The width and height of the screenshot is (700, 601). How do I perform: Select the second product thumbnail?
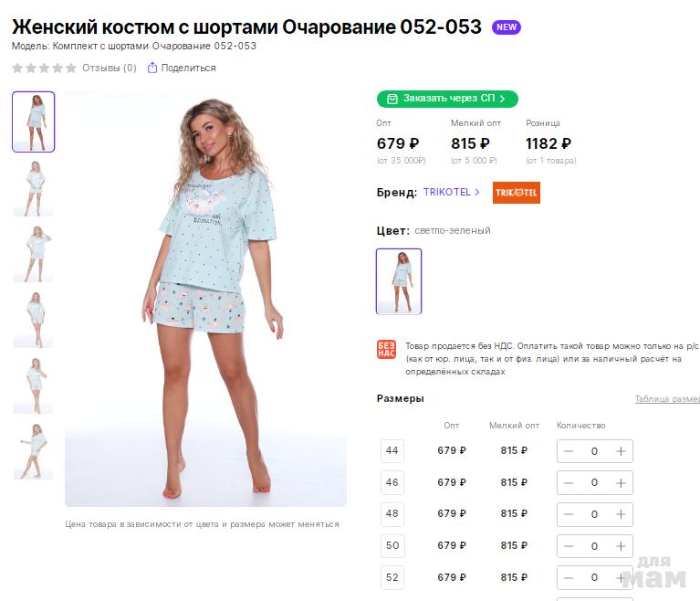33,187
